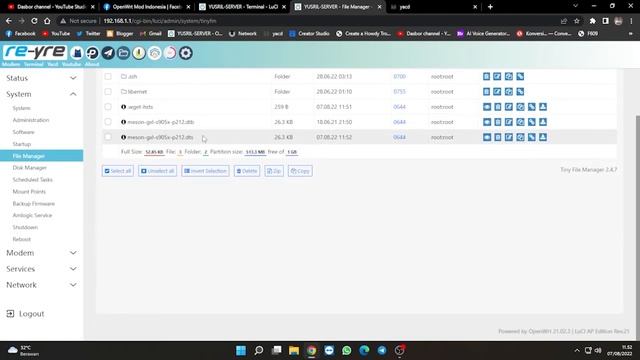640x360 pixels.
Task: Change permissions via 0700 link
Action: 399,76
